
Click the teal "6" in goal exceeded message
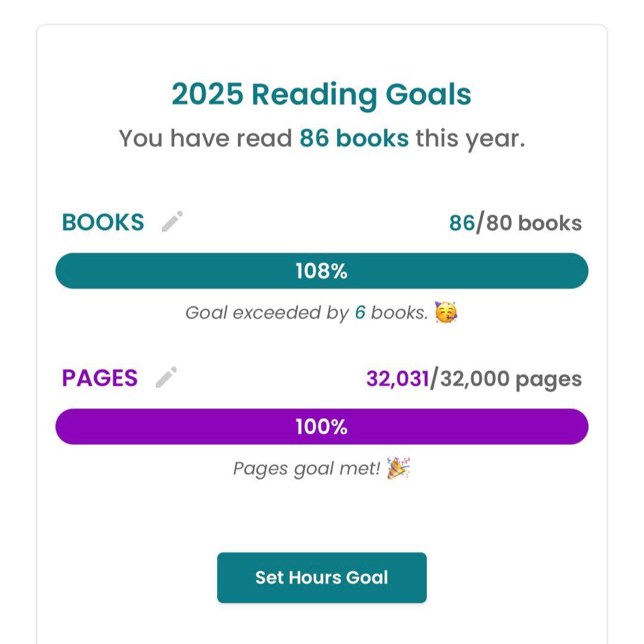(x=360, y=312)
